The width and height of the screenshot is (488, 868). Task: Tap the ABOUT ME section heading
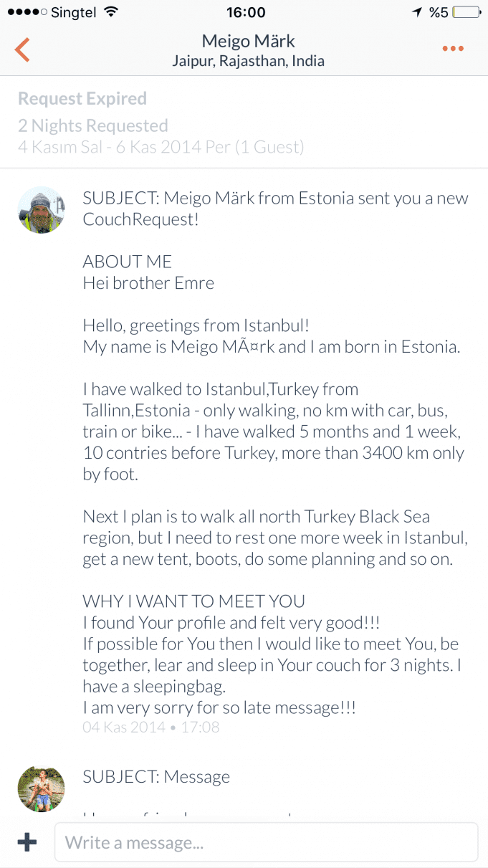point(128,262)
